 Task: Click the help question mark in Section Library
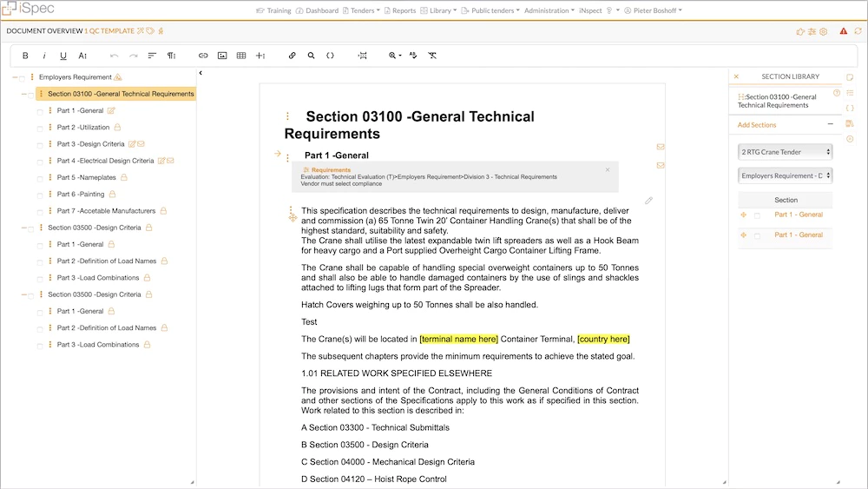pos(837,93)
